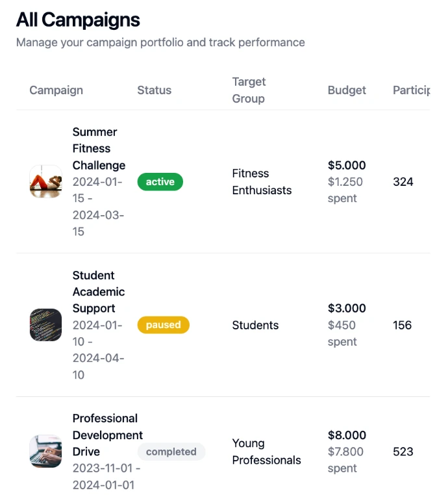Click the Summer Fitness Challenge thumbnail image
The image size is (448, 499).
(x=45, y=182)
